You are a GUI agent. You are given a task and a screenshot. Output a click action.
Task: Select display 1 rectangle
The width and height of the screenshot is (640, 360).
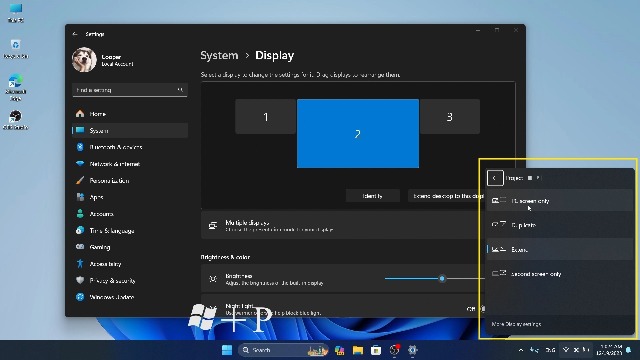[265, 117]
